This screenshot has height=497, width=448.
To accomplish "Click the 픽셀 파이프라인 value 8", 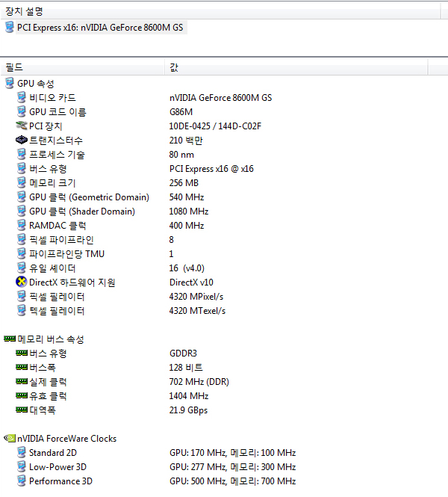I will coord(171,240).
